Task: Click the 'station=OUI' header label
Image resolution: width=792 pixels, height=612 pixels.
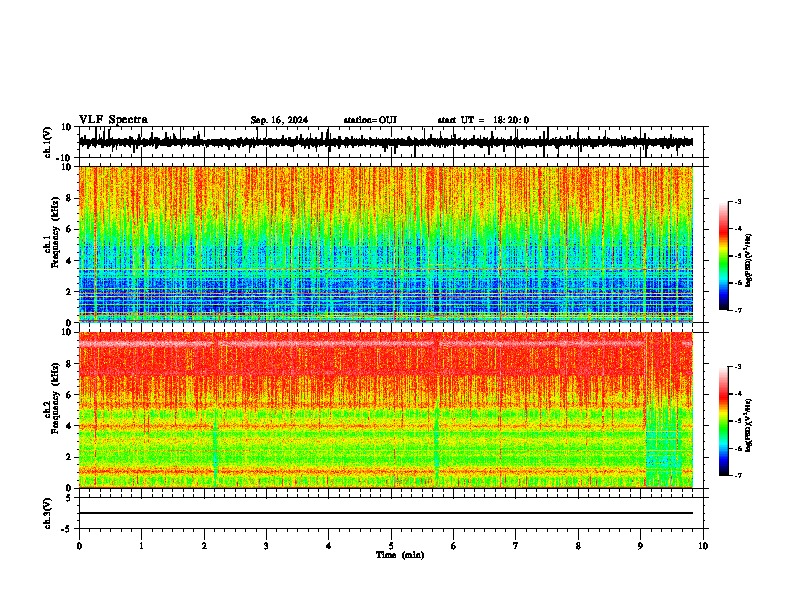Action: click(370, 120)
